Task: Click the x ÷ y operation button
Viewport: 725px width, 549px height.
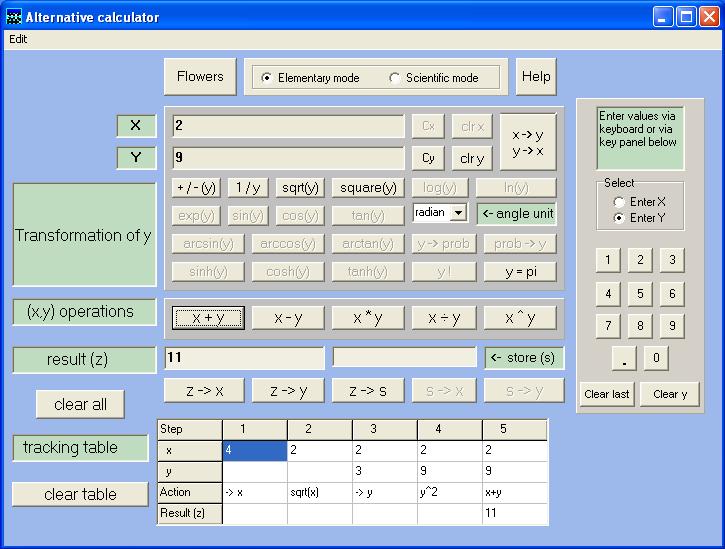Action: coord(444,318)
